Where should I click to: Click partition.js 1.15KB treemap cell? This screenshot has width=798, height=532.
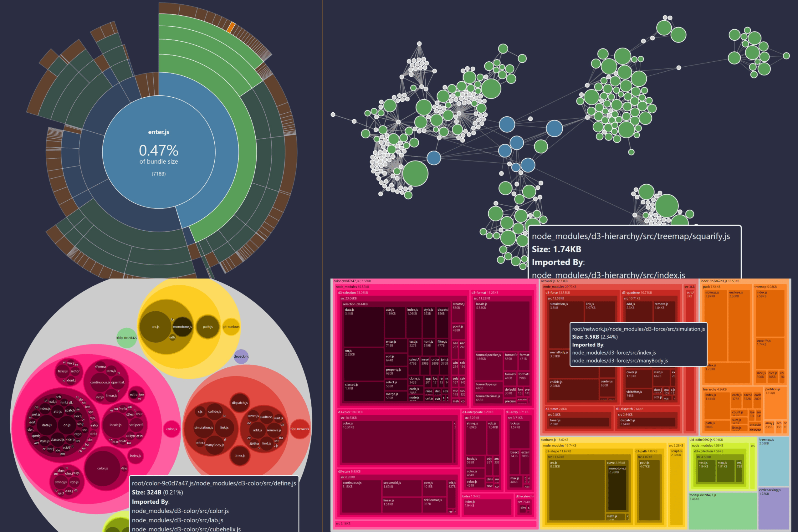pos(775,402)
